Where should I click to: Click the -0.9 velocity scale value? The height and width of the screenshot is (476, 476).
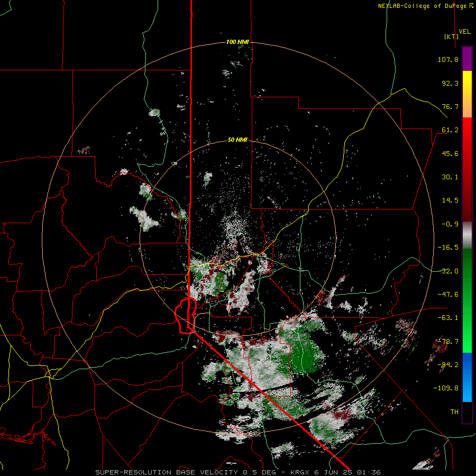click(450, 224)
